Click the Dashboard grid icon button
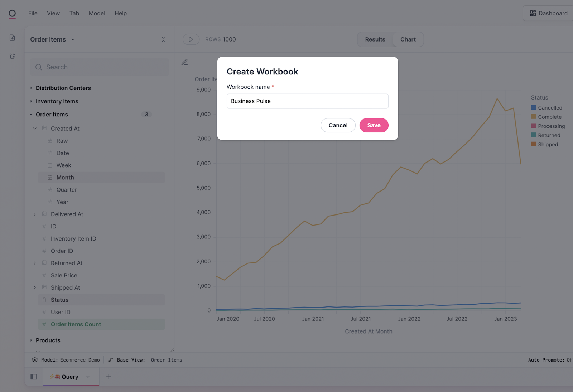573x392 pixels. pyautogui.click(x=549, y=13)
